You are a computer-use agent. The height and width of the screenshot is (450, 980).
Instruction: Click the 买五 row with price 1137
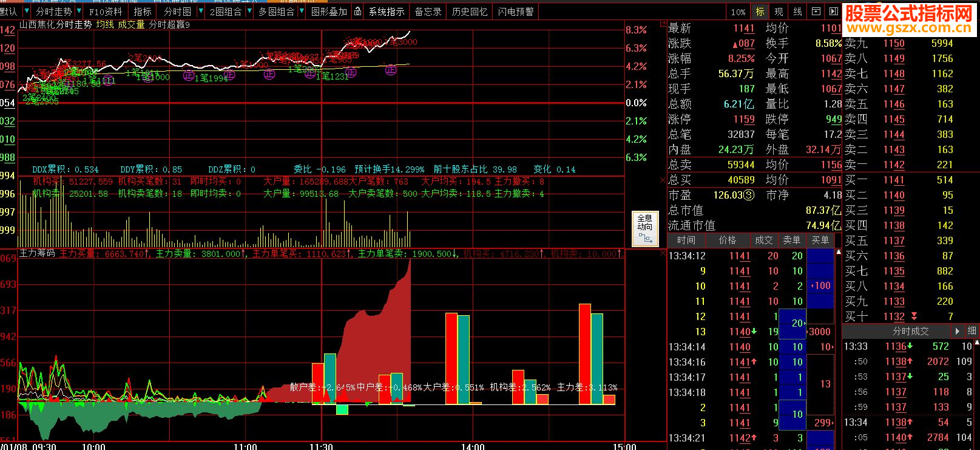point(910,240)
